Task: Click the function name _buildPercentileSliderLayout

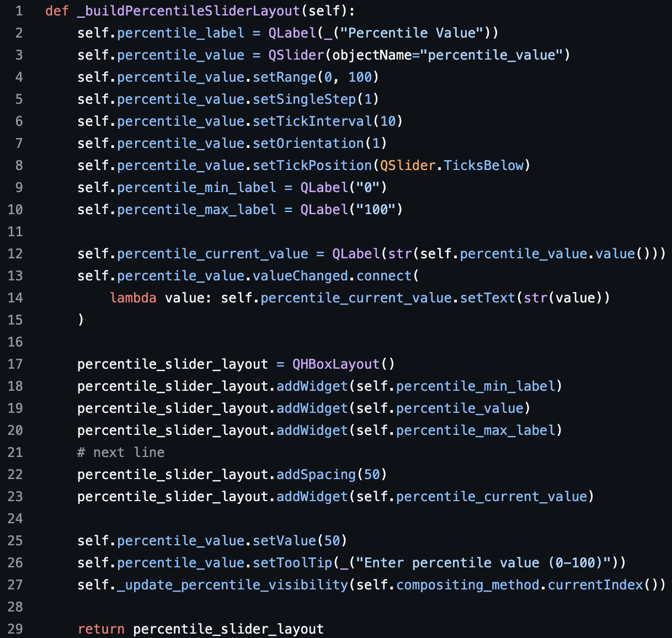Action: tap(189, 11)
